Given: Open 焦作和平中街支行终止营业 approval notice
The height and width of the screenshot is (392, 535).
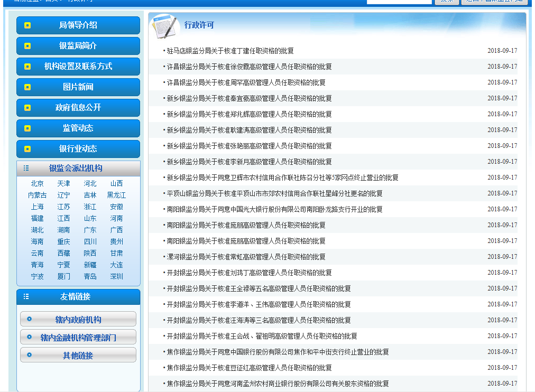Looking at the screenshot, I should [278, 352].
